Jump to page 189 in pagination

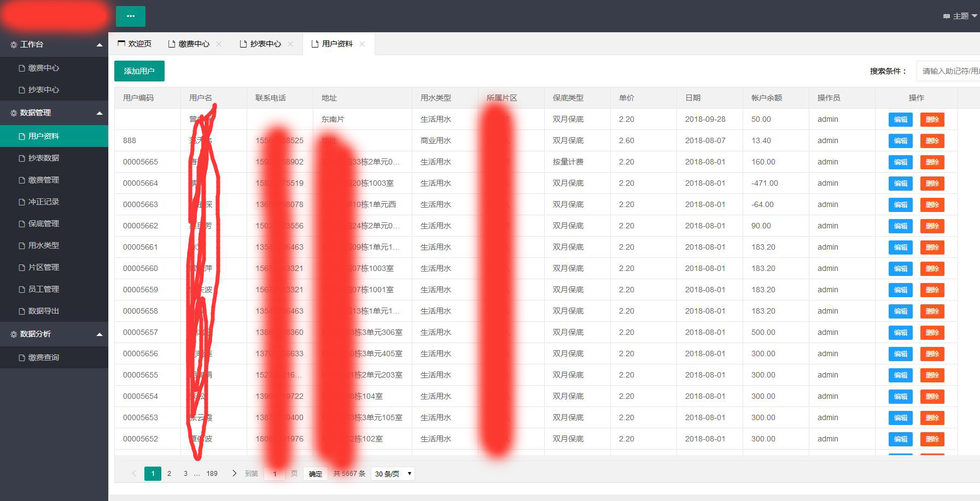[212, 474]
